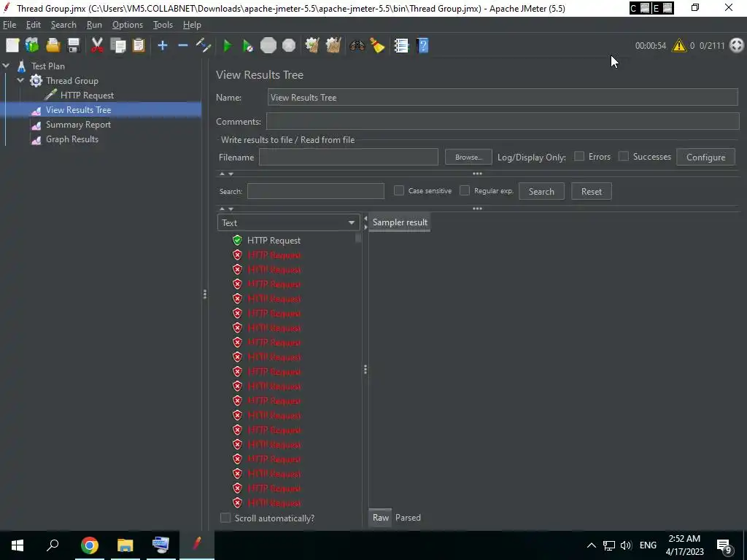Switch to the Parsed tab

click(x=408, y=518)
